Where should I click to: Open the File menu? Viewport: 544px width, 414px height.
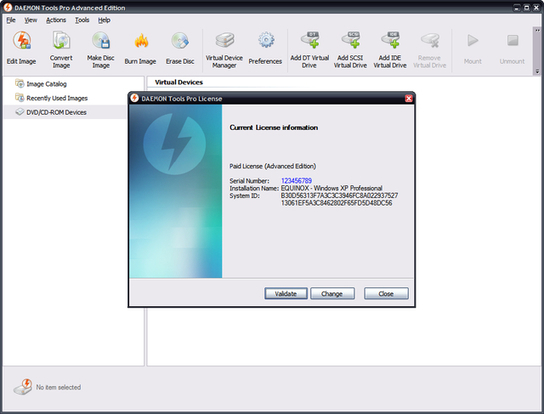click(11, 20)
